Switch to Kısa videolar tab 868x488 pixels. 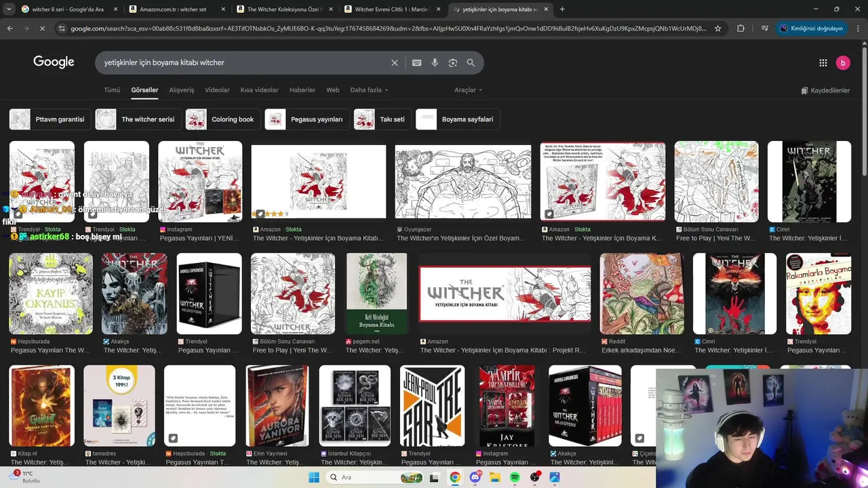[259, 89]
